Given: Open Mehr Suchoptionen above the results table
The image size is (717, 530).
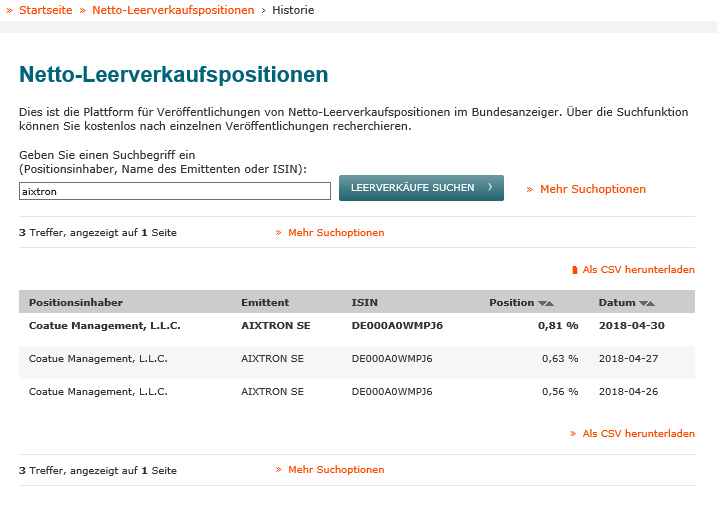Looking at the screenshot, I should (336, 233).
